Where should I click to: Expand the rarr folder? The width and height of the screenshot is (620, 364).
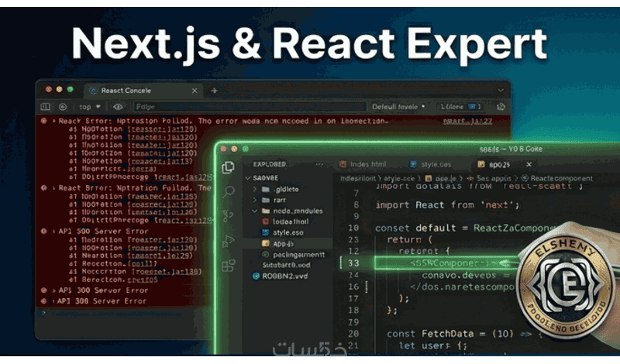coord(255,200)
